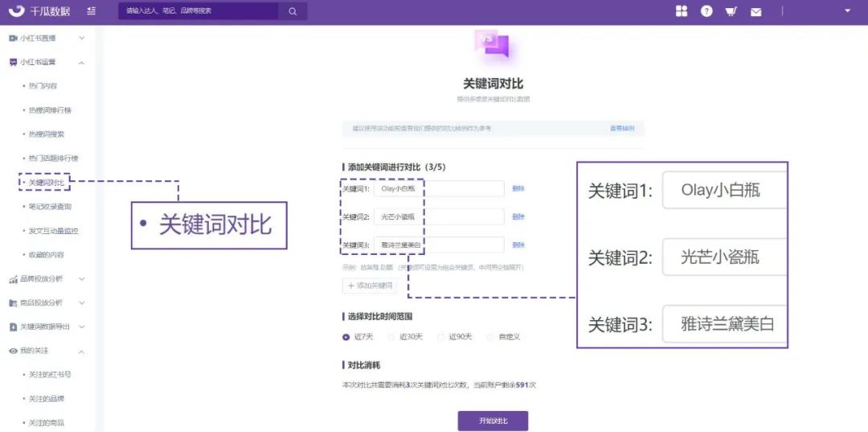Expand the 品牌投放分析 section chevron

(81, 279)
